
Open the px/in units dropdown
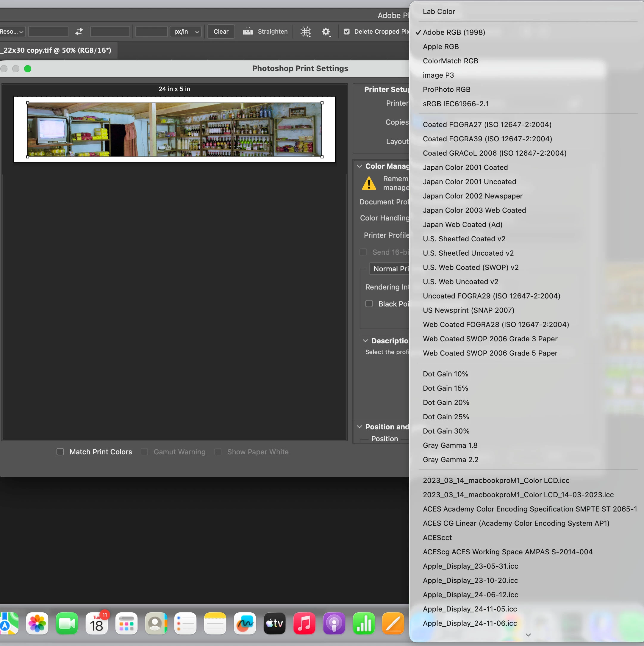click(186, 32)
